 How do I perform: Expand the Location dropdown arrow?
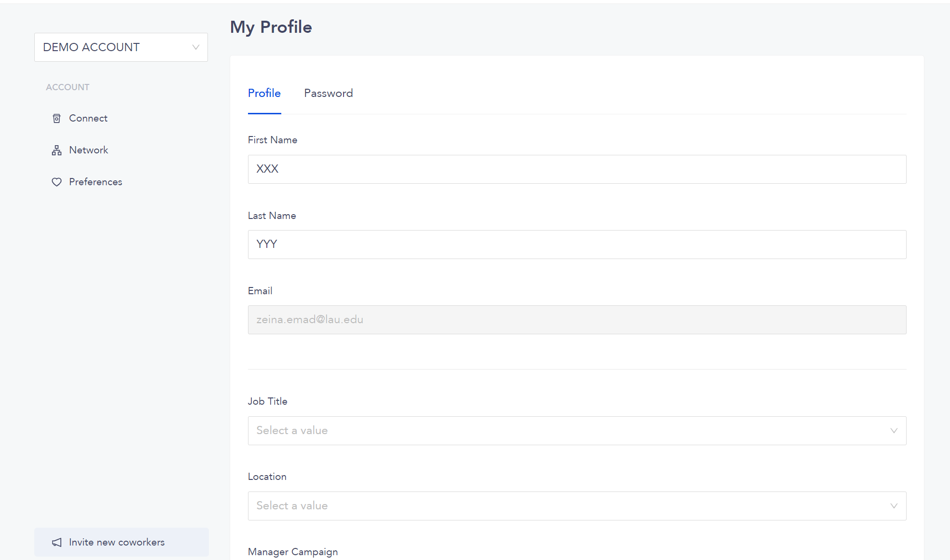pos(894,506)
